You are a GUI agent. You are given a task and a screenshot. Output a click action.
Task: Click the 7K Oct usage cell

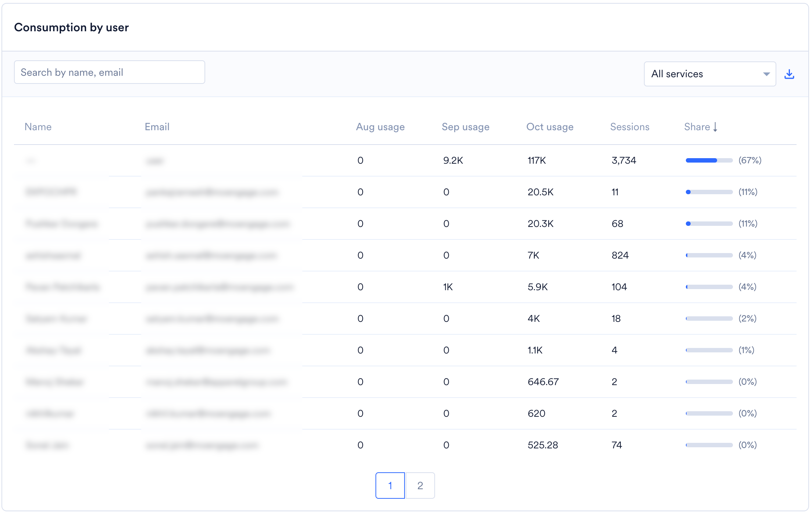[x=533, y=255]
